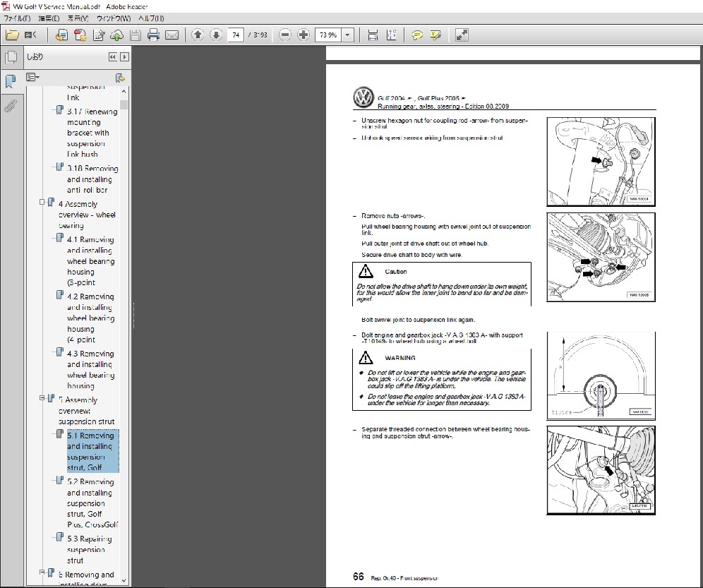Open the zoom percentage dropdown arrow
The width and height of the screenshot is (703, 588).
click(347, 35)
